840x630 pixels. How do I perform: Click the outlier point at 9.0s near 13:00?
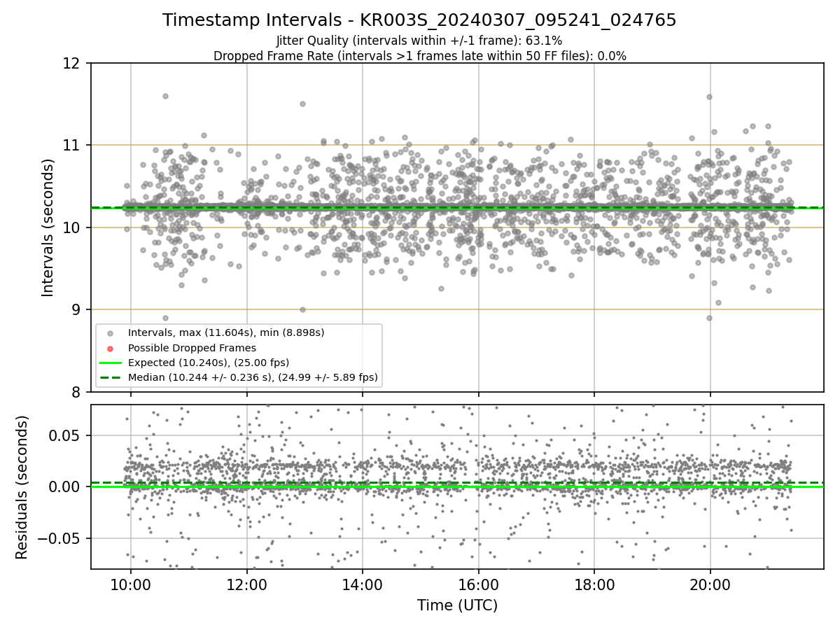tap(302, 309)
